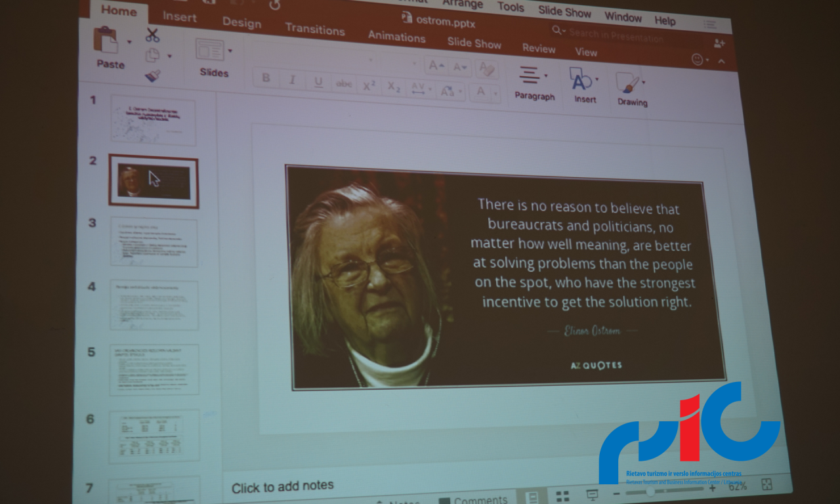Click the zoom slider handle
This screenshot has width=840, height=504.
(x=650, y=492)
